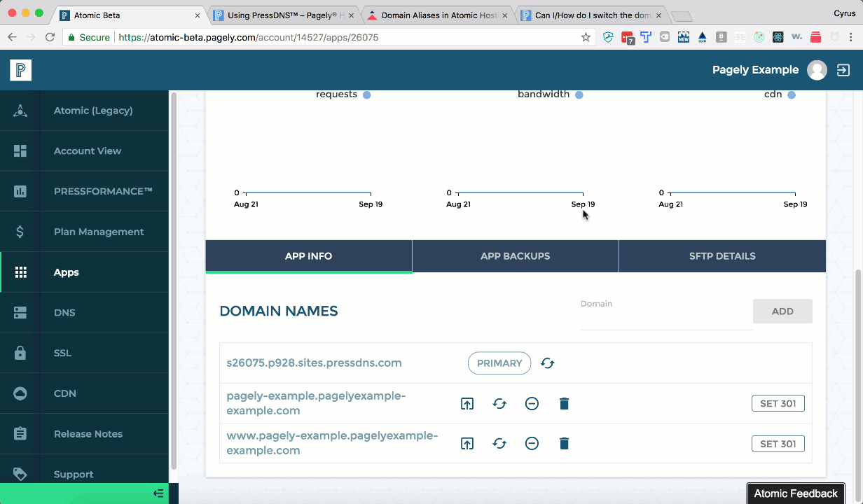Open the www.pagely-example.pagelyexample-example.com link

coord(332,443)
